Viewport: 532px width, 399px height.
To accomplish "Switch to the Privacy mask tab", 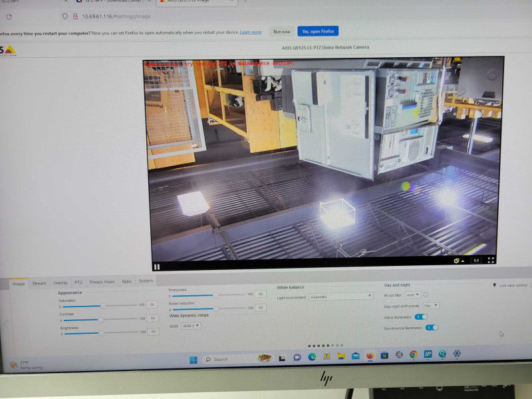I will [x=102, y=281].
